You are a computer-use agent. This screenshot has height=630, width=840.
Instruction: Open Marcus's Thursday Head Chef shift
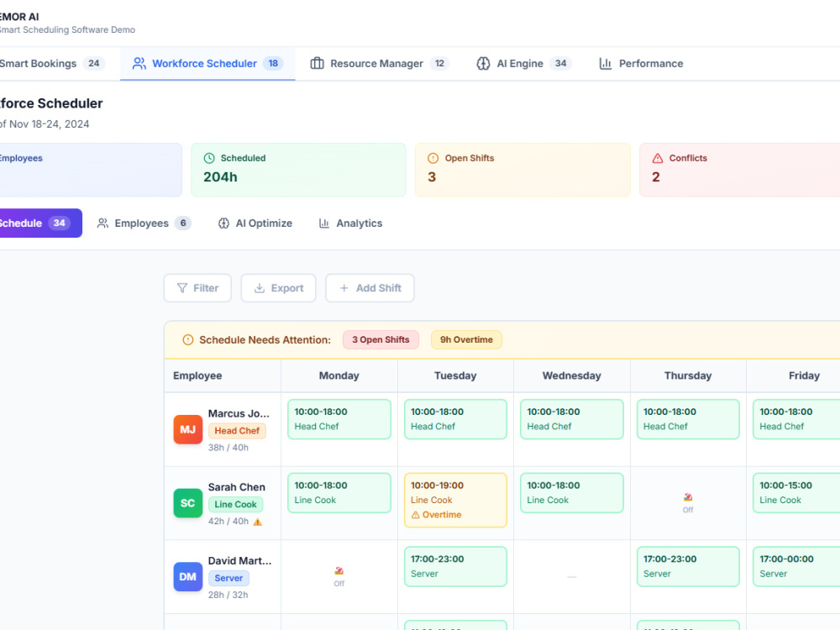pos(688,419)
